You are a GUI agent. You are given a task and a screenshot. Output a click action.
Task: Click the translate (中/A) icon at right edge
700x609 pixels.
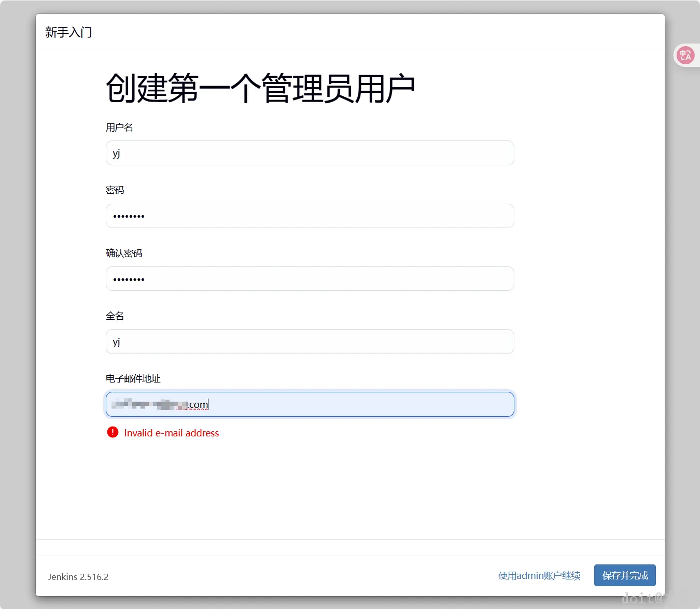coord(685,55)
